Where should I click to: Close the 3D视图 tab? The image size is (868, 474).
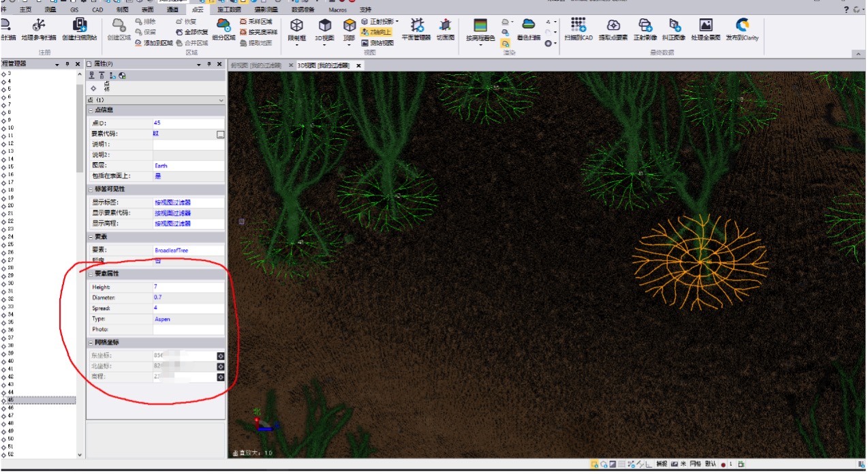point(358,65)
